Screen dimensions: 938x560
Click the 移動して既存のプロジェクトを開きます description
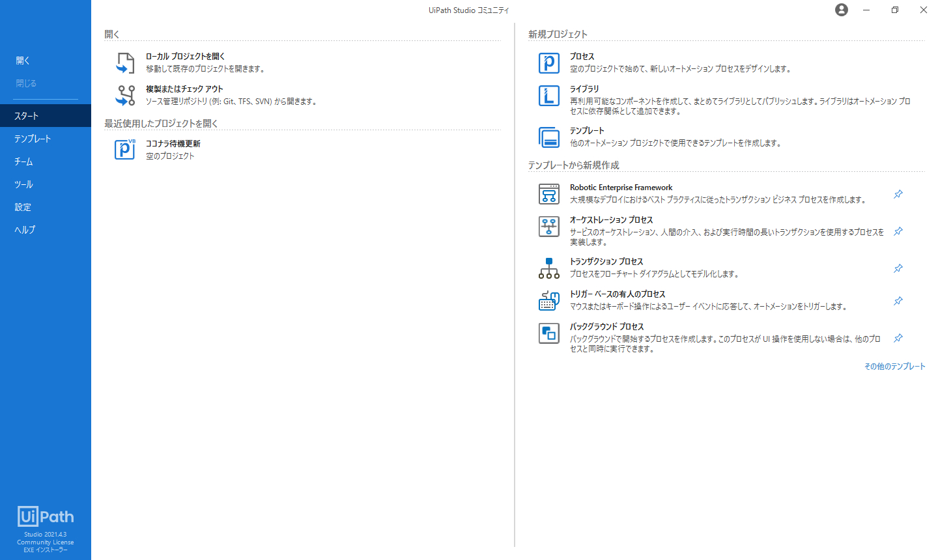click(x=205, y=69)
